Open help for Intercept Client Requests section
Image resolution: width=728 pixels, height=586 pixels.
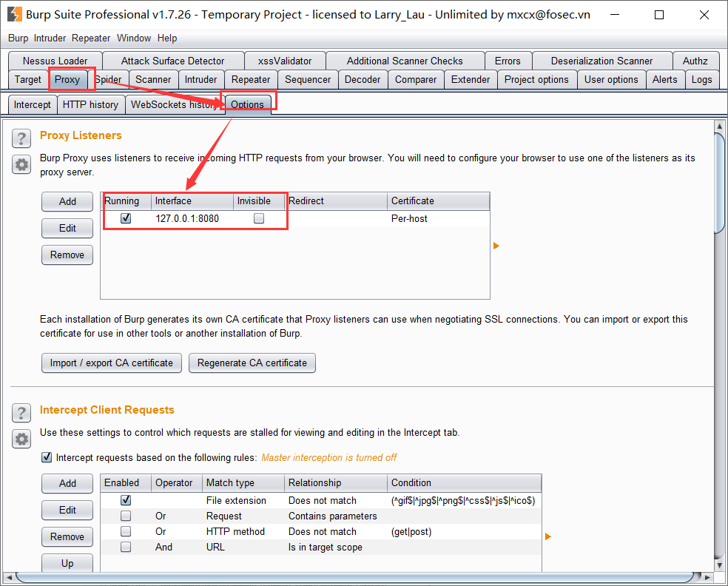(21, 413)
